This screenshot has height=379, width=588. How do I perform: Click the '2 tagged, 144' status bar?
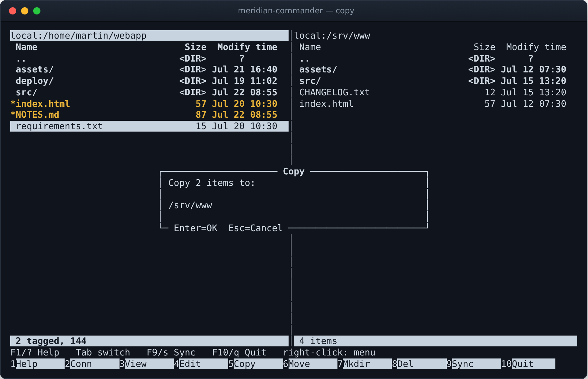pos(149,341)
